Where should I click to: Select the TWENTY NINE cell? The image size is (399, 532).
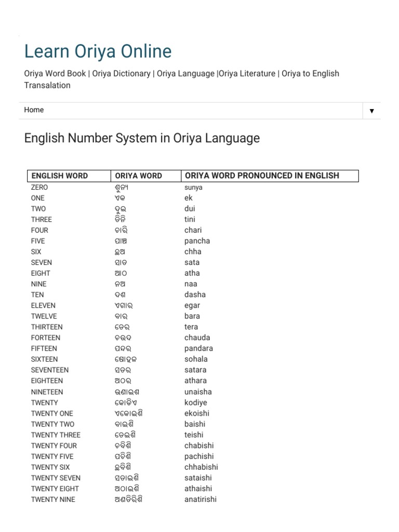tap(53, 500)
